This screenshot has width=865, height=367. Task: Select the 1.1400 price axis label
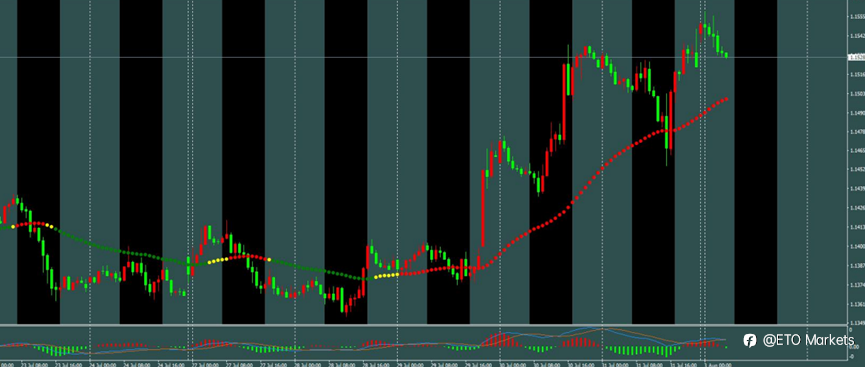tap(857, 246)
